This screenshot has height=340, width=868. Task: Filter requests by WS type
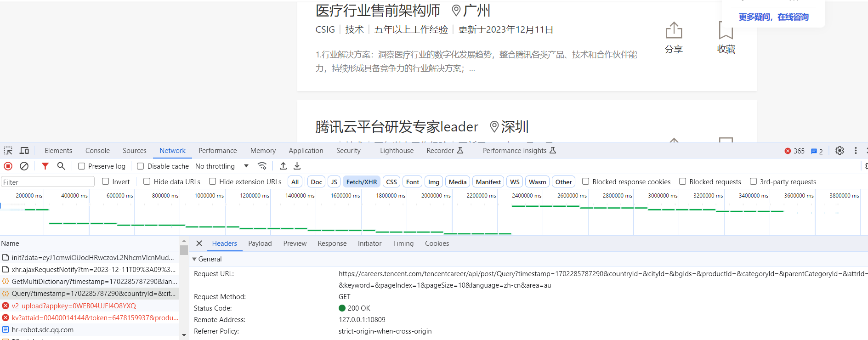pyautogui.click(x=515, y=182)
